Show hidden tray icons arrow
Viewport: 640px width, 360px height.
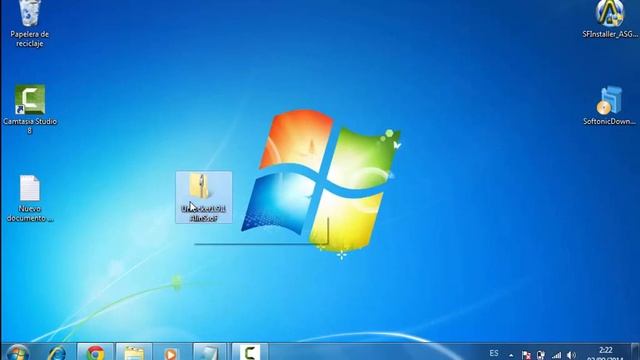click(x=511, y=356)
